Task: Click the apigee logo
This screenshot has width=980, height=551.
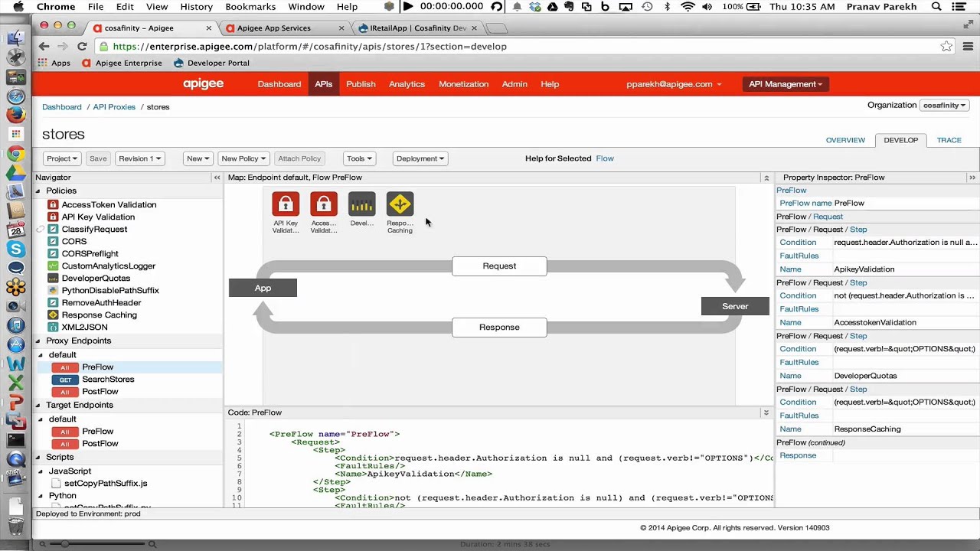Action: pyautogui.click(x=204, y=83)
